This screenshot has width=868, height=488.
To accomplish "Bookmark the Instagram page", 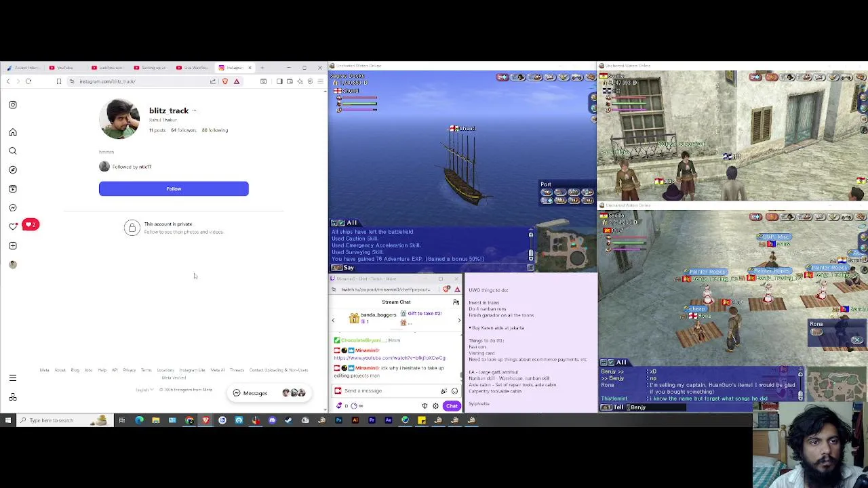I will 58,81.
